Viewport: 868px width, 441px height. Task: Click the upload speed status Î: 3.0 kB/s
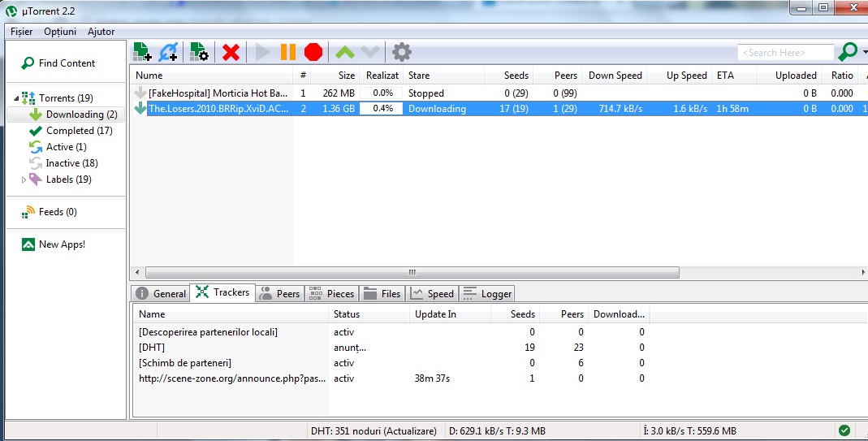tap(689, 431)
